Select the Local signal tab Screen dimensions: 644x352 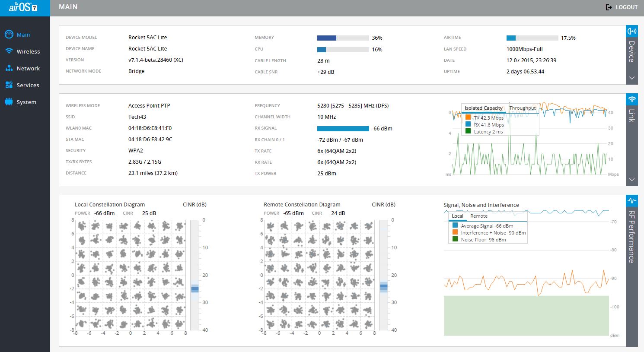457,216
